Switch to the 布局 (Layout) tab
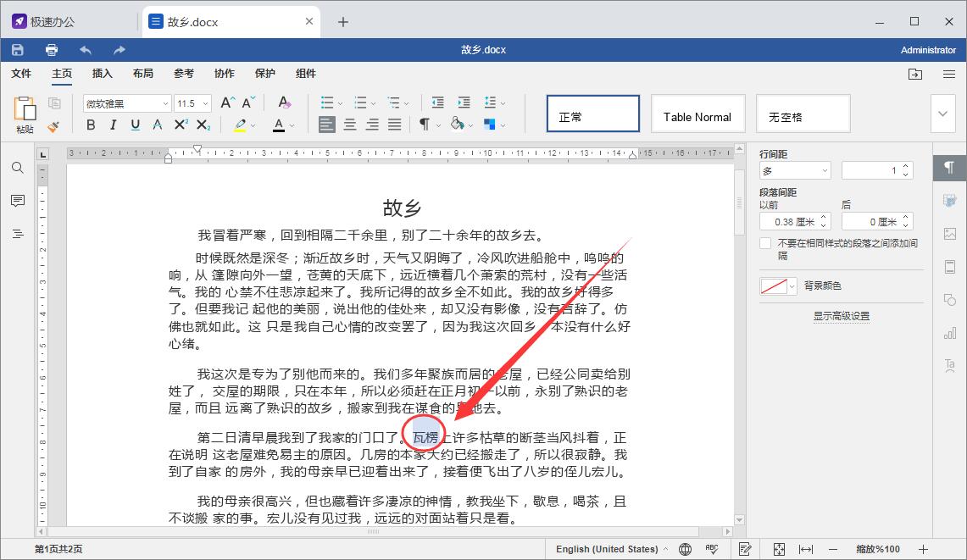 tap(143, 74)
